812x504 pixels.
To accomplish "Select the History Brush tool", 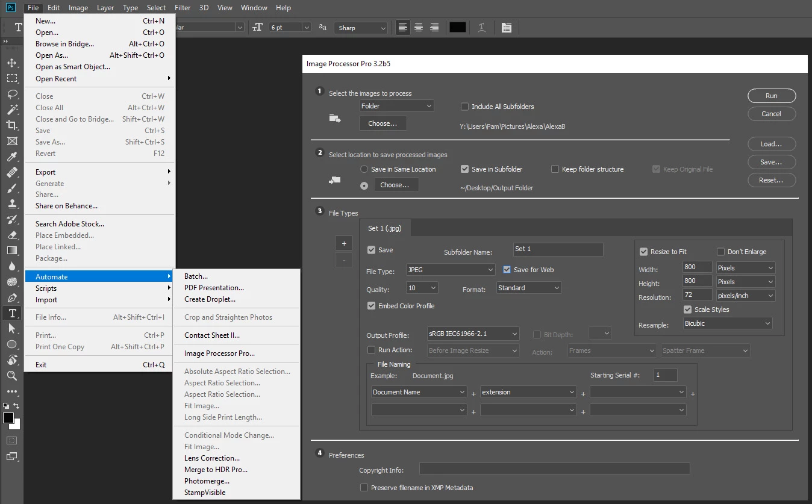I will coord(11,219).
